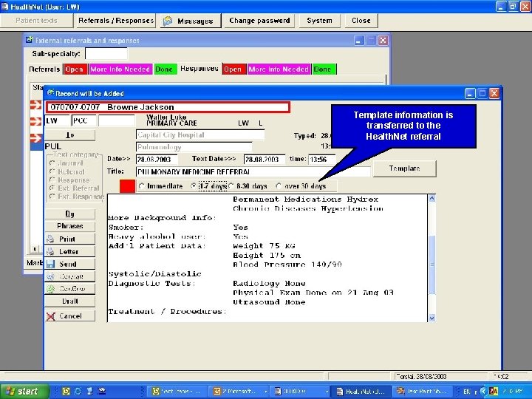
Task: Filter Referrals by red Open status
Action: click(75, 69)
